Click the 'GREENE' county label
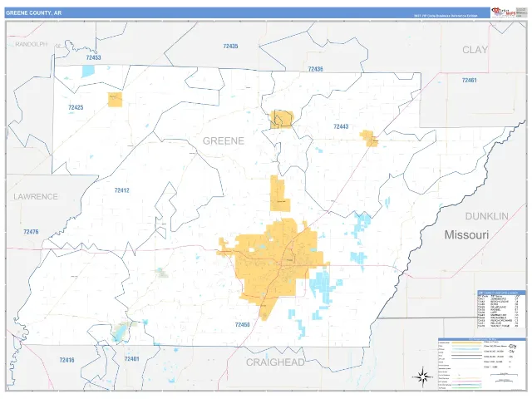 (224, 140)
